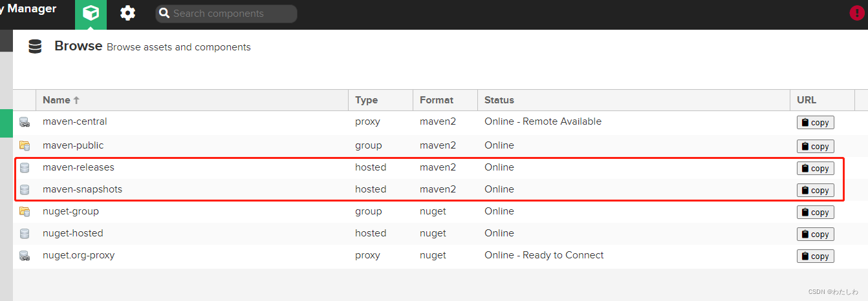Open the administration gear icon
868x301 pixels.
tap(128, 13)
